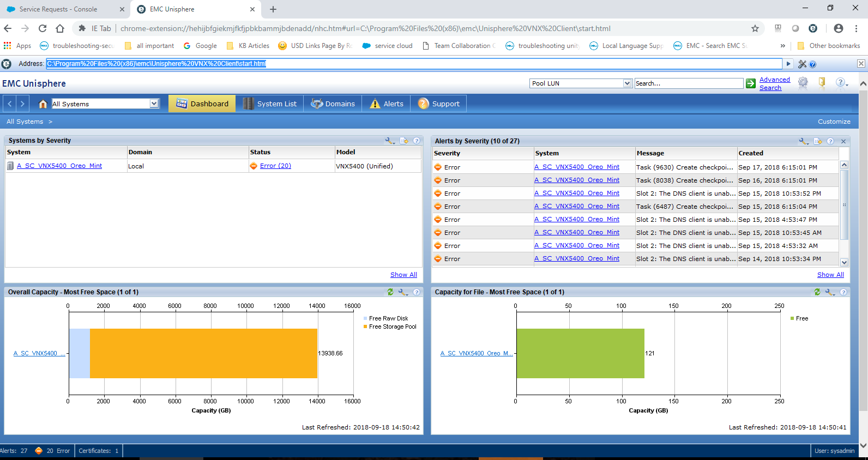Click export icon in Systems by Severity panel
This screenshot has width=868, height=460.
tap(404, 141)
